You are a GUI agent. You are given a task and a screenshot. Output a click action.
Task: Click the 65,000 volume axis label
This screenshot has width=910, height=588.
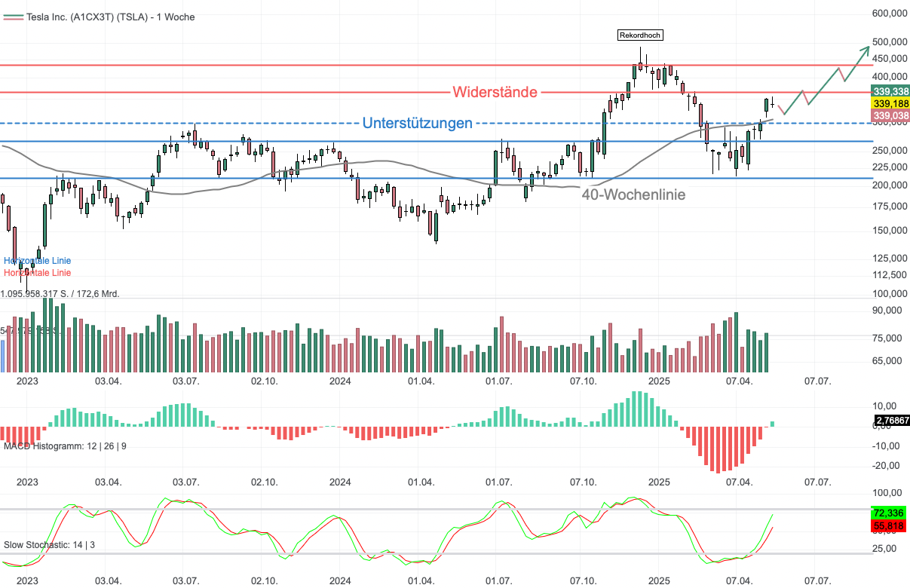click(888, 361)
